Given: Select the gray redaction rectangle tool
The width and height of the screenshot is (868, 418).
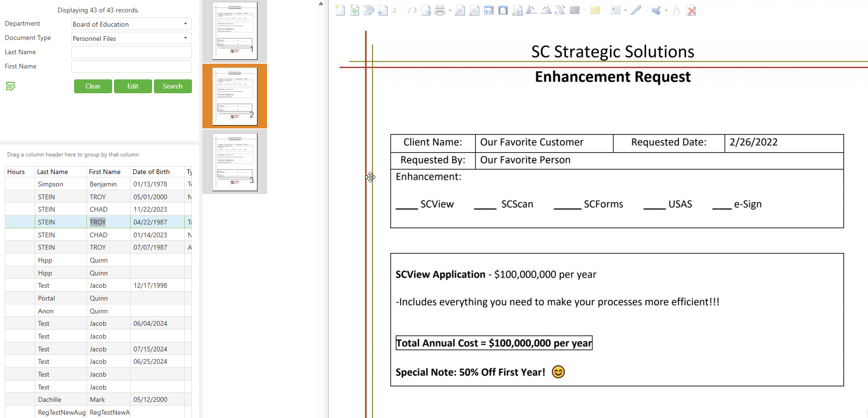Looking at the screenshot, I should 574,10.
